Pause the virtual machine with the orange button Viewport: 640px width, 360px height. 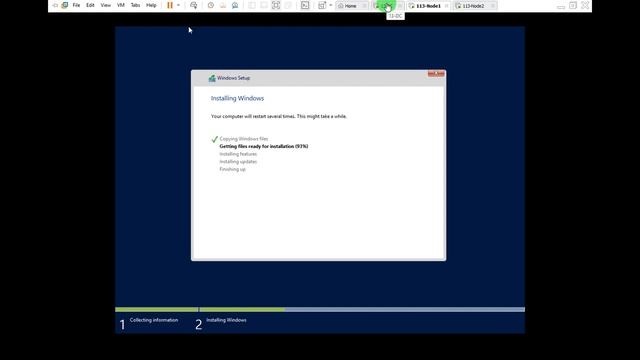(x=170, y=5)
